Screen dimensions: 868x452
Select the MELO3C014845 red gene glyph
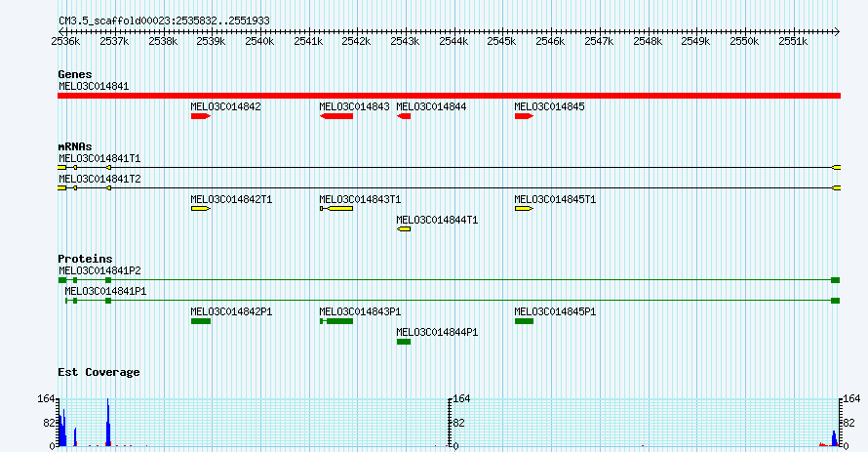coord(524,116)
